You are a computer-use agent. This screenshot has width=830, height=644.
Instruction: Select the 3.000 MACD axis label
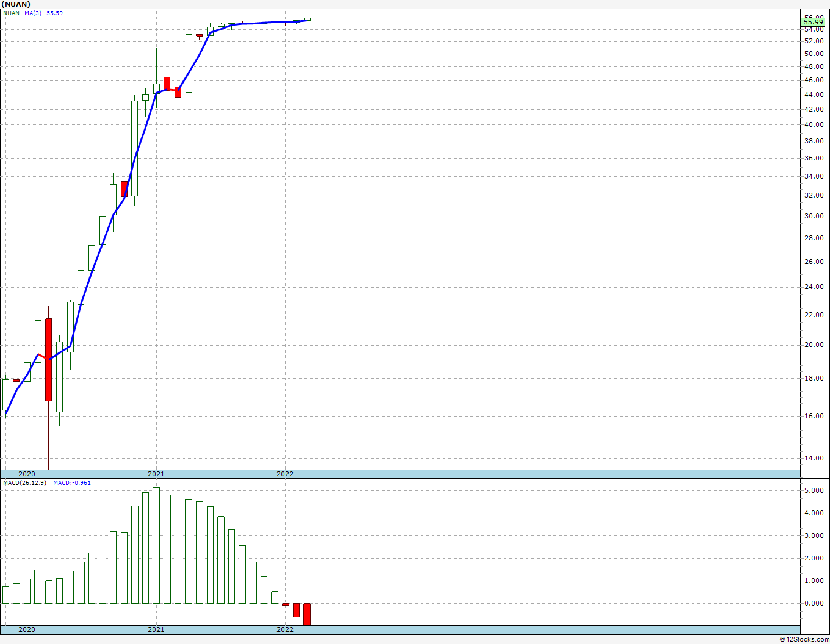[814, 535]
